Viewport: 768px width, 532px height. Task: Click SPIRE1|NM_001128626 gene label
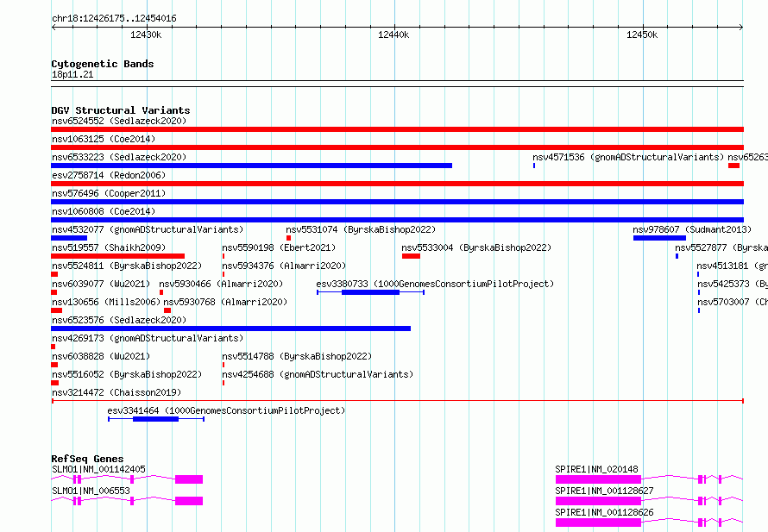coord(604,512)
